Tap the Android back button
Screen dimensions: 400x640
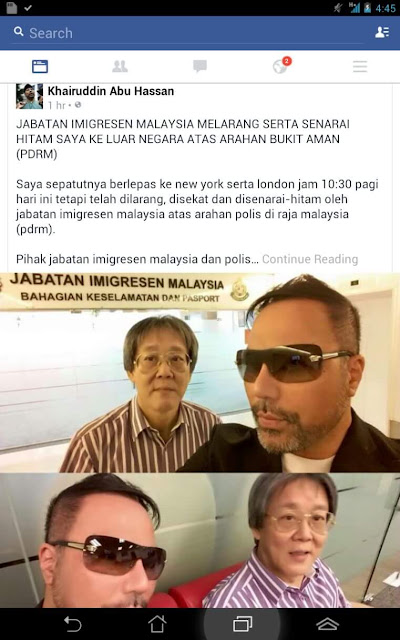click(73, 624)
